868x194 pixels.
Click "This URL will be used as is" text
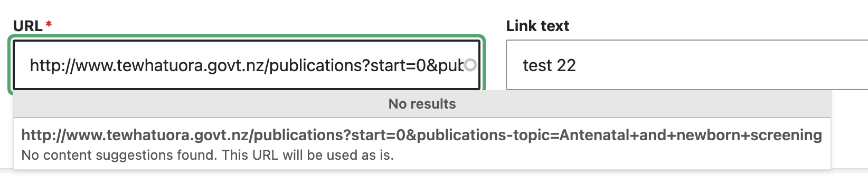[x=308, y=155]
